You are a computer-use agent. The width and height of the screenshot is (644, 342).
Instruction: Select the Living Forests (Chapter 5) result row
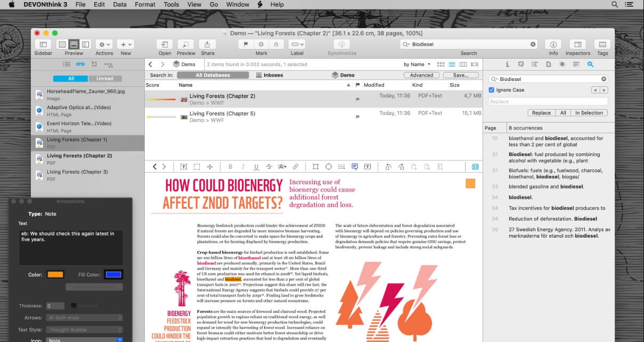(x=222, y=113)
